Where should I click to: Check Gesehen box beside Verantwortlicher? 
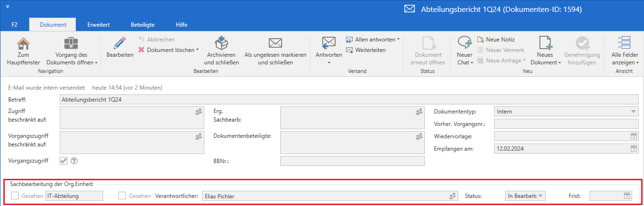[123, 196]
